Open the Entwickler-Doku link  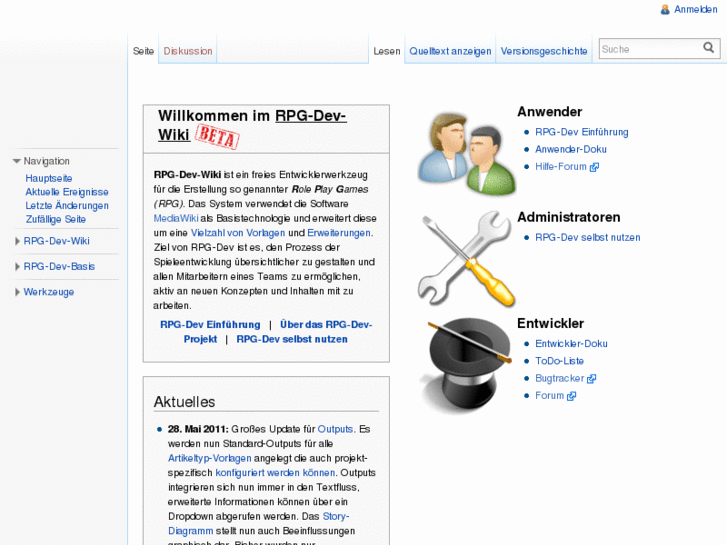(x=571, y=344)
